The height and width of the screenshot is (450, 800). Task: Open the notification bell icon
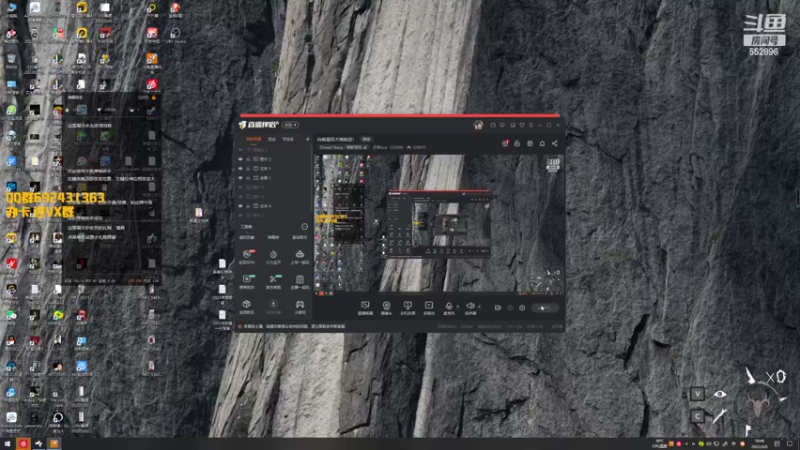click(542, 143)
